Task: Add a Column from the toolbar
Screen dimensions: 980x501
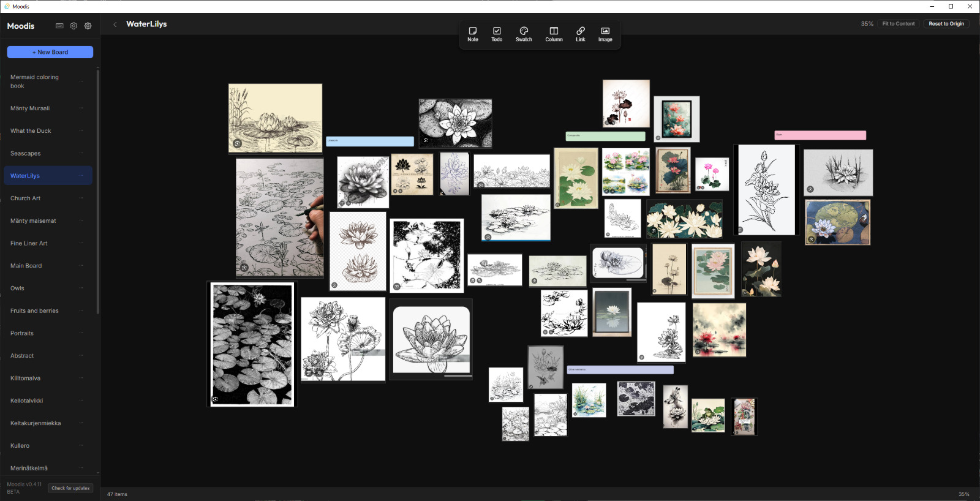Action: 554,34
